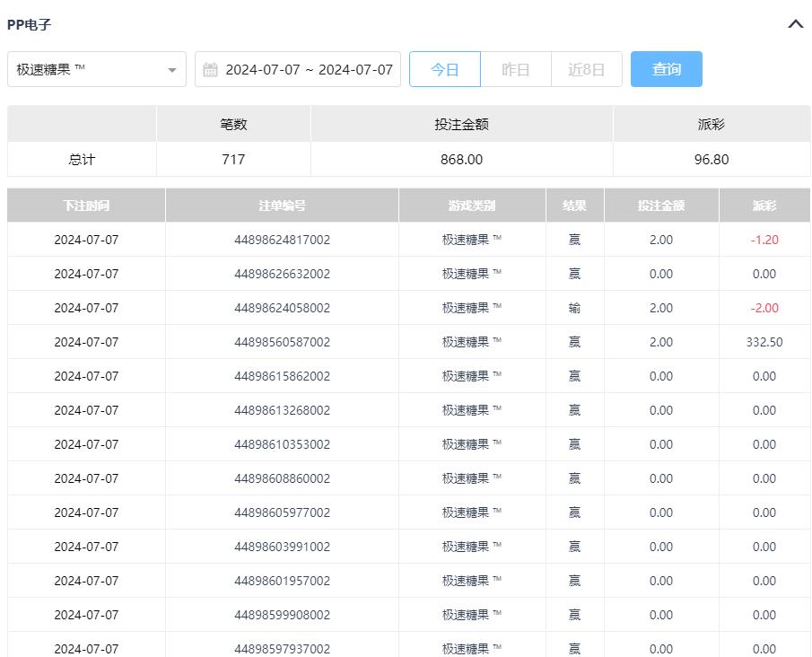The height and width of the screenshot is (657, 812).
Task: Select order number 44898560587002
Action: coord(282,342)
